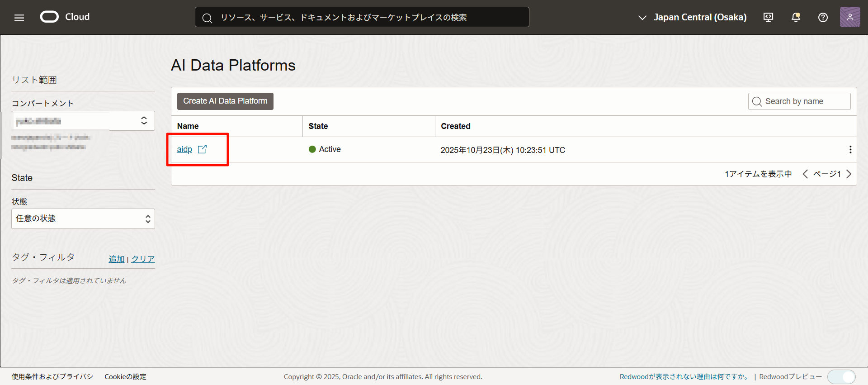The image size is (868, 385).
Task: Click the 追加 tag filter link
Action: click(117, 259)
